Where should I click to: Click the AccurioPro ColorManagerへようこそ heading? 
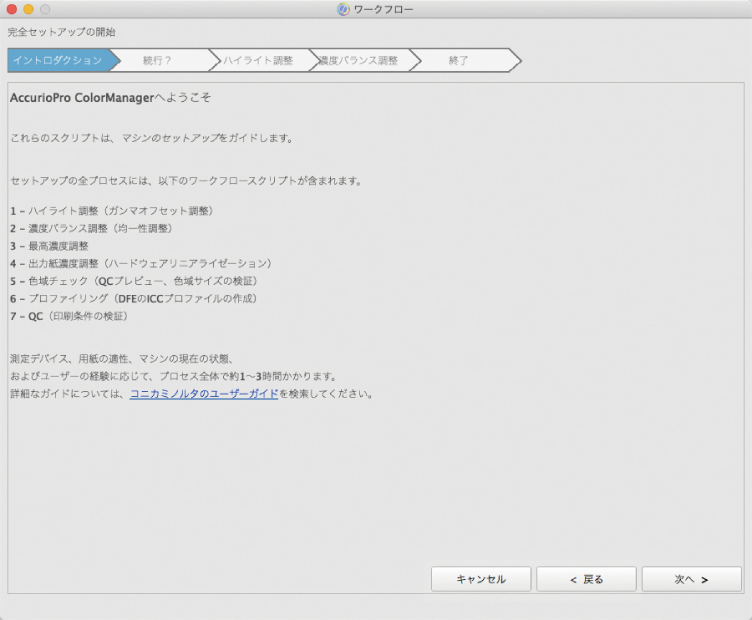(x=110, y=99)
